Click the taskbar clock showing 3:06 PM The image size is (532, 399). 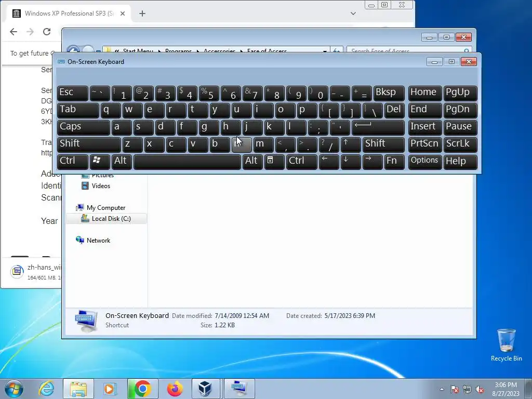(x=506, y=389)
